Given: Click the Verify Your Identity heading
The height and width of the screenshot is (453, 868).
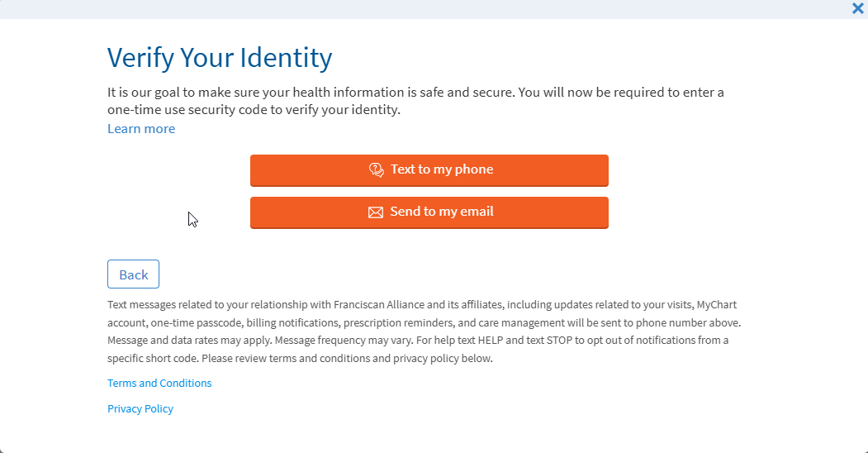Looking at the screenshot, I should [220, 58].
